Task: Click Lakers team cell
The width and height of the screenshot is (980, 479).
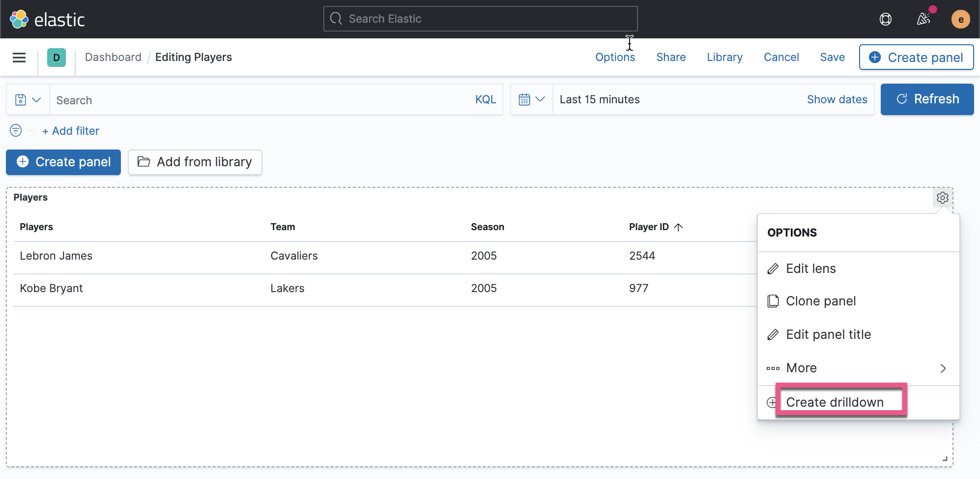Action: point(288,288)
